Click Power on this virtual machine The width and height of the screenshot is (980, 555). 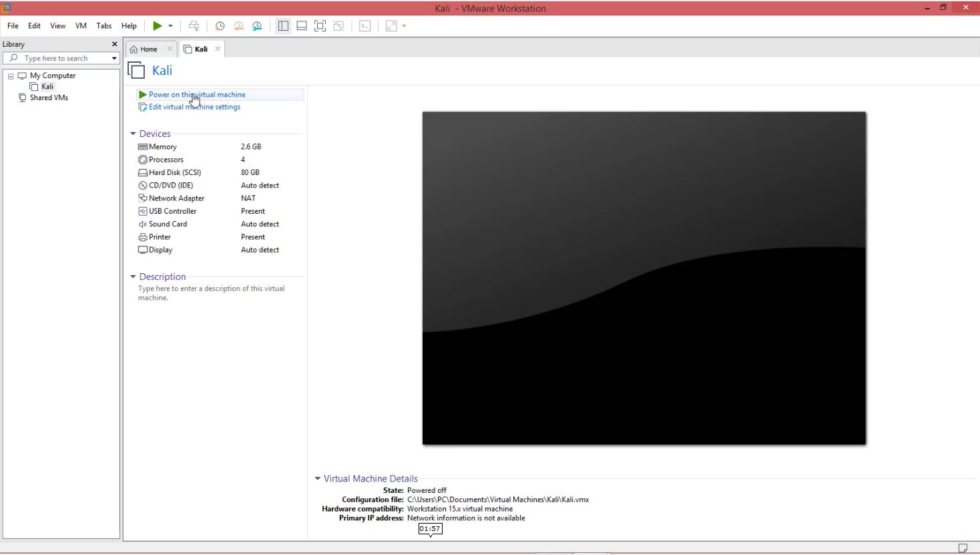tap(197, 95)
